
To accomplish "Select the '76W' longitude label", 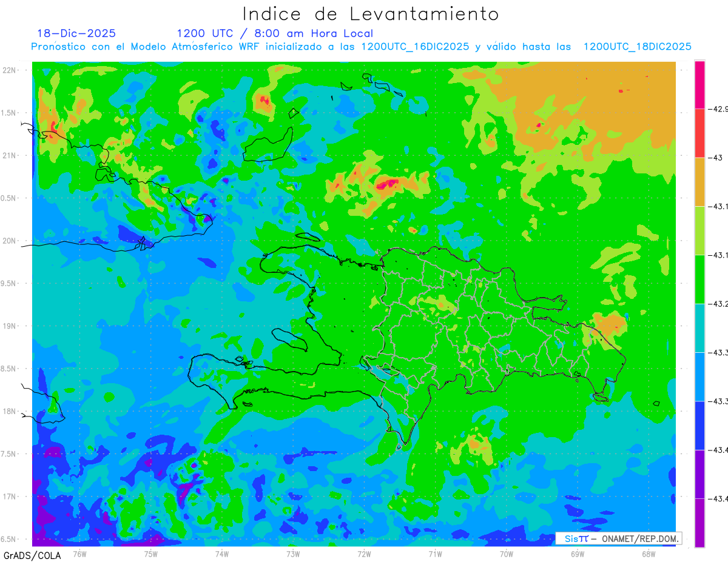I will tap(79, 554).
